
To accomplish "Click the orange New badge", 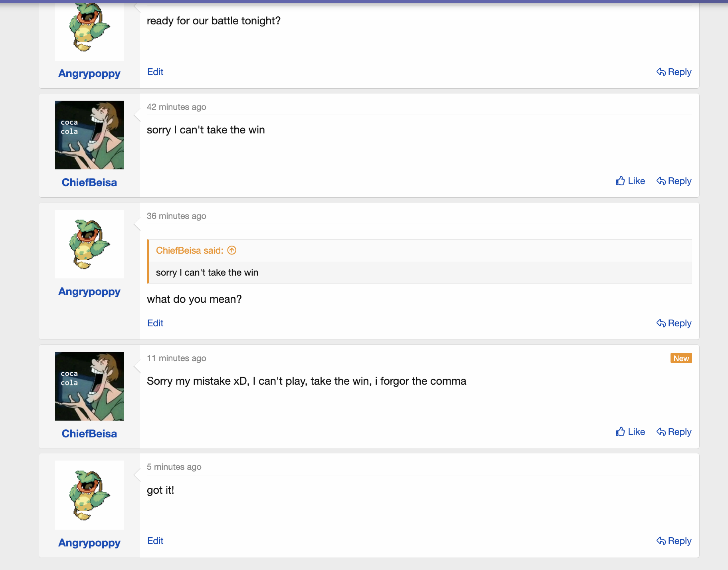I will [681, 358].
